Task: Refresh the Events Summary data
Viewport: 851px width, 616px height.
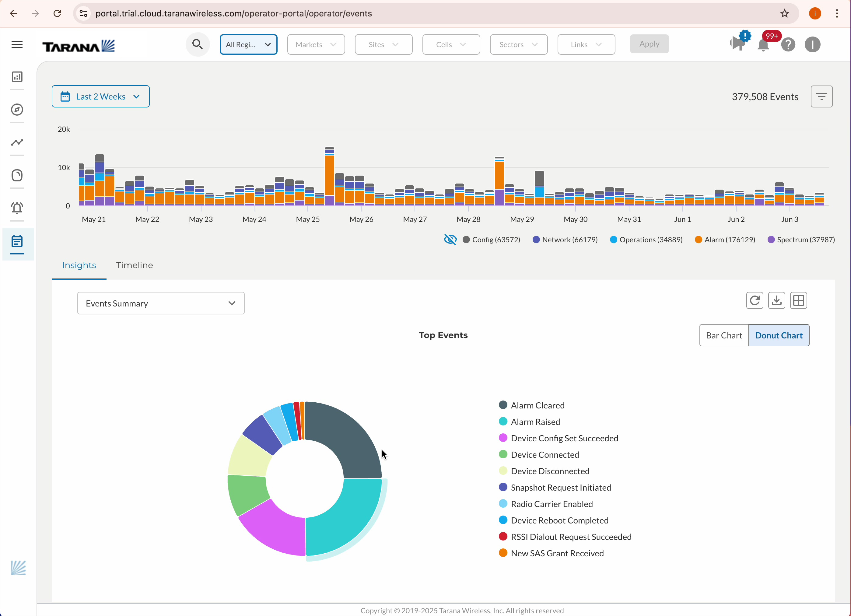Action: click(755, 300)
